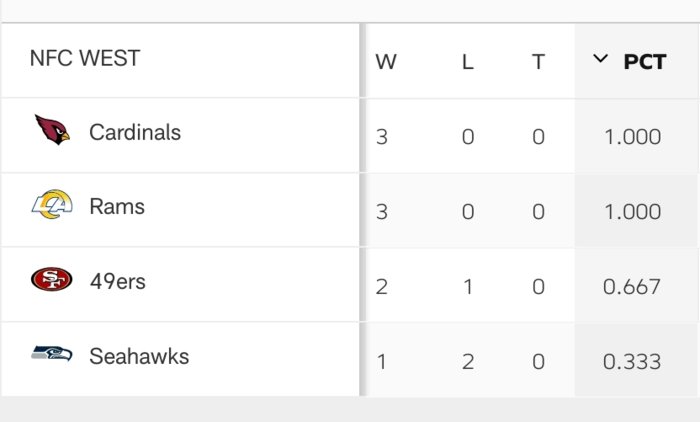Click the Rams 1.000 percentage cell
The height and width of the screenshot is (422, 700).
coord(632,212)
